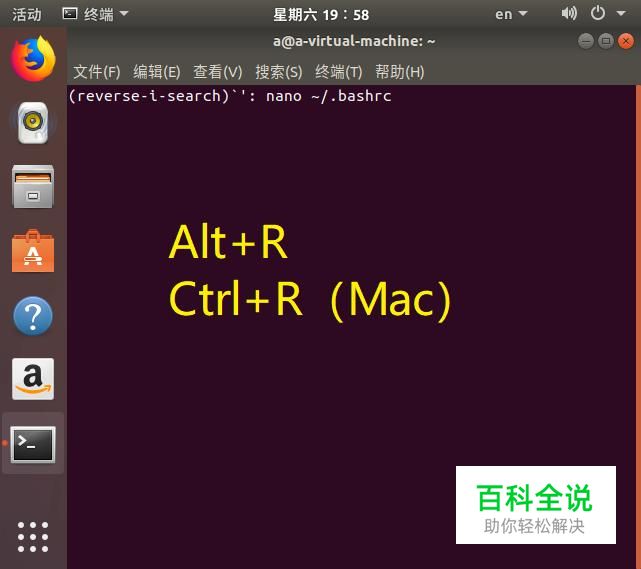
Task: Open Rhythmbox music player in dock
Action: pos(33,123)
